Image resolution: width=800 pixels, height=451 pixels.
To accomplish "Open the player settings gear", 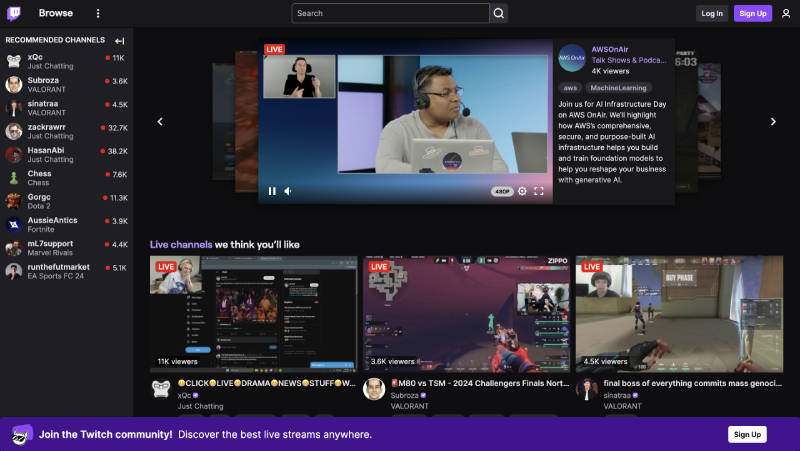I will tap(522, 191).
